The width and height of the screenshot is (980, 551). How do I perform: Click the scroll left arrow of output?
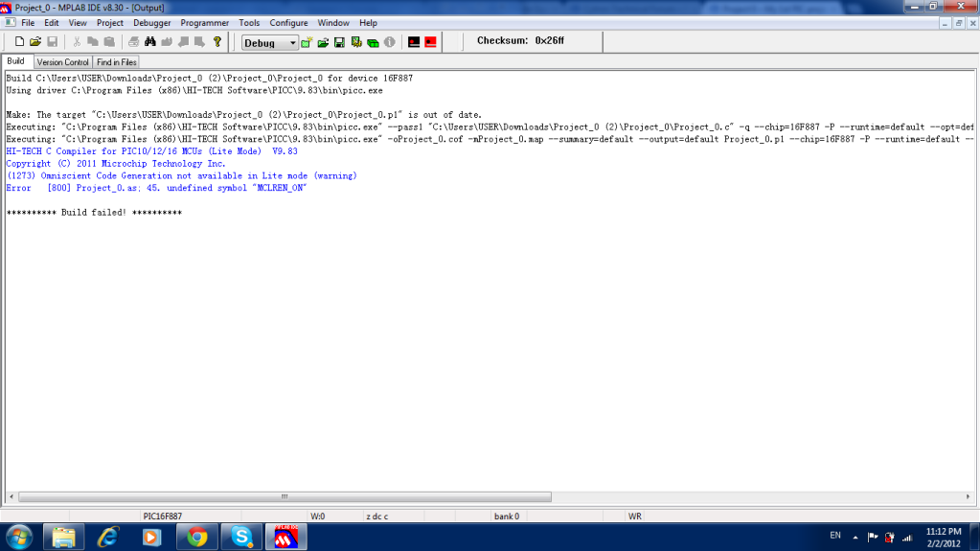pos(11,496)
